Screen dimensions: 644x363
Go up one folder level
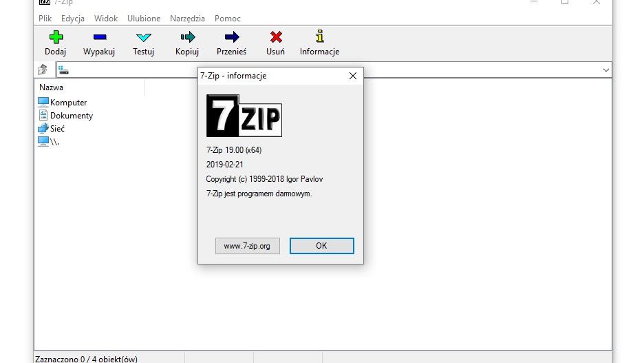pos(43,70)
